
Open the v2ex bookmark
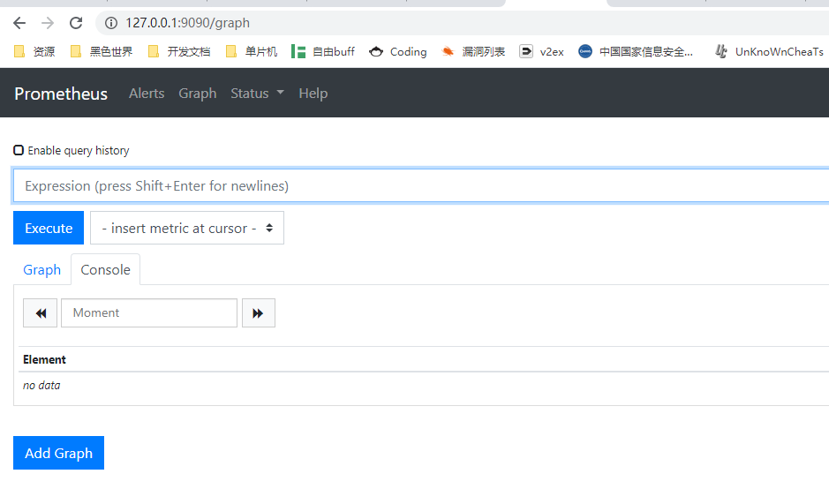542,51
